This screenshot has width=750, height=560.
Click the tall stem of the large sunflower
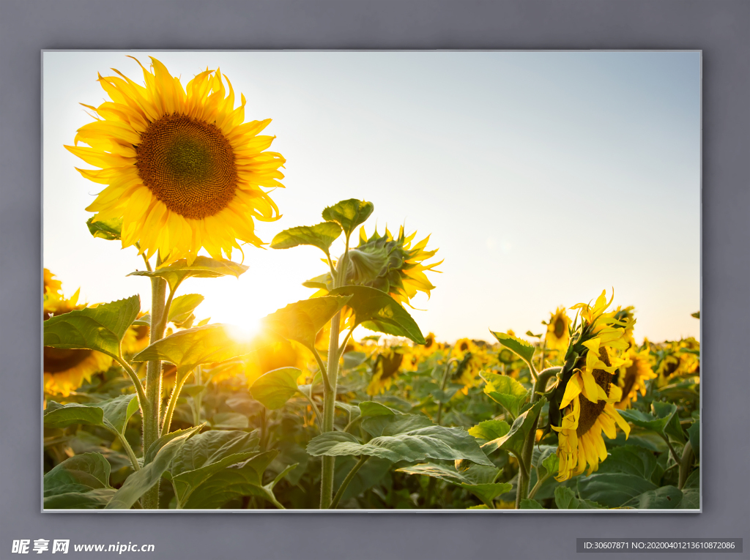[154, 366]
